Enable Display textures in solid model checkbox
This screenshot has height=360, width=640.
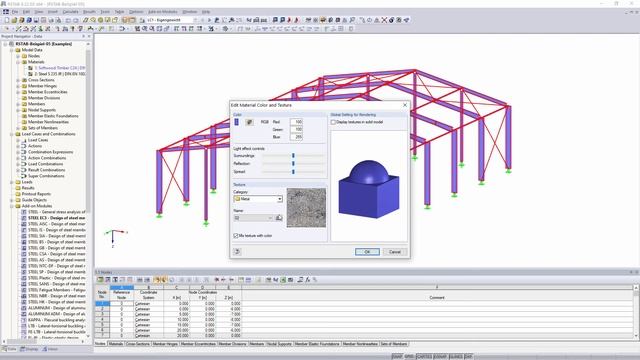pos(333,122)
